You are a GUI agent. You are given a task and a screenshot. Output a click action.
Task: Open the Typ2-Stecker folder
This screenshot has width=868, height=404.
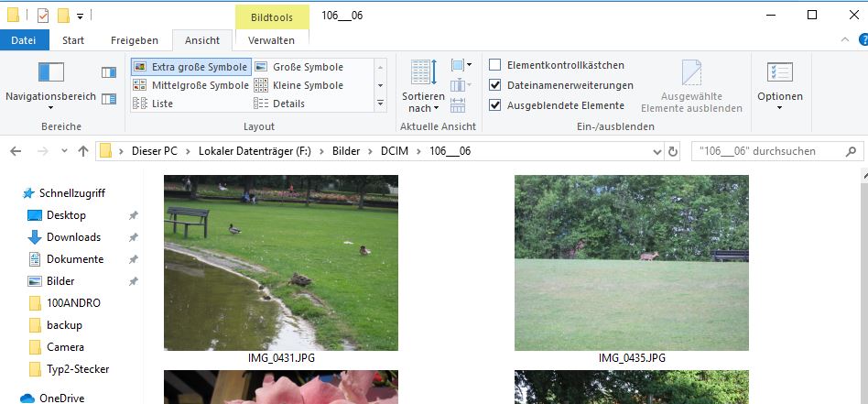tap(78, 369)
